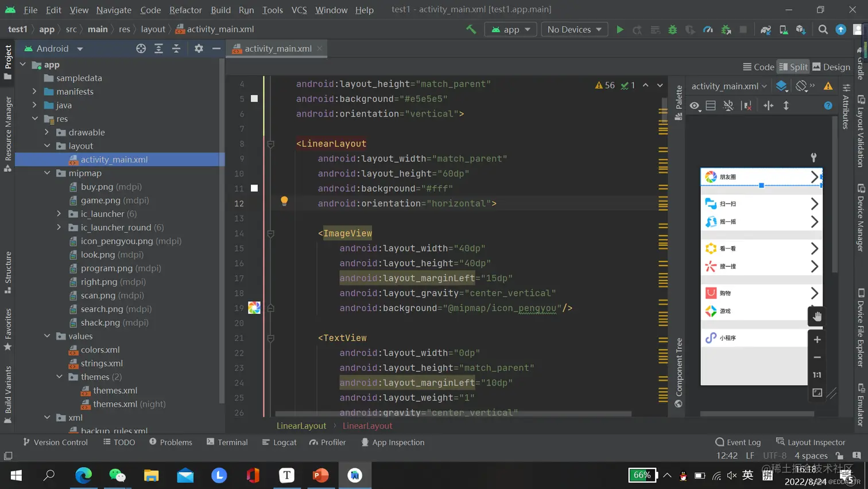This screenshot has width=868, height=489.
Task: Click the Debug app bug icon
Action: (x=672, y=29)
